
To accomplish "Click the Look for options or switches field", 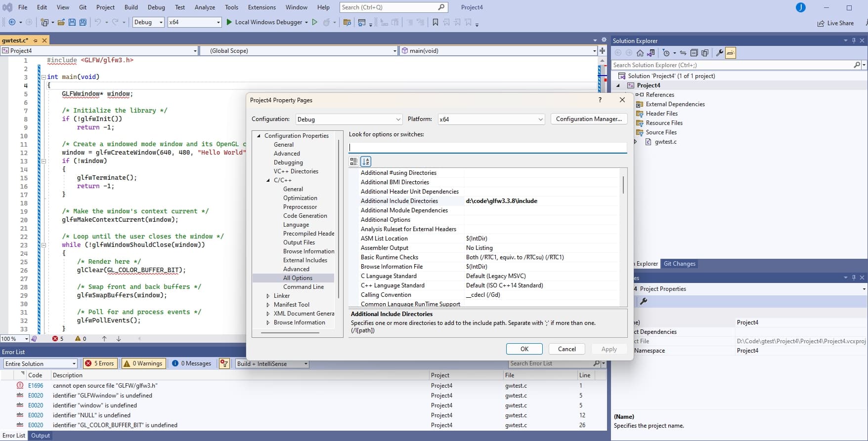I will click(x=488, y=147).
